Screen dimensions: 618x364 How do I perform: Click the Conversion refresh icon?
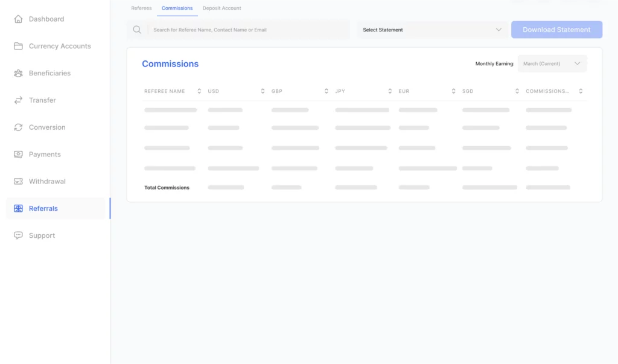click(x=18, y=127)
